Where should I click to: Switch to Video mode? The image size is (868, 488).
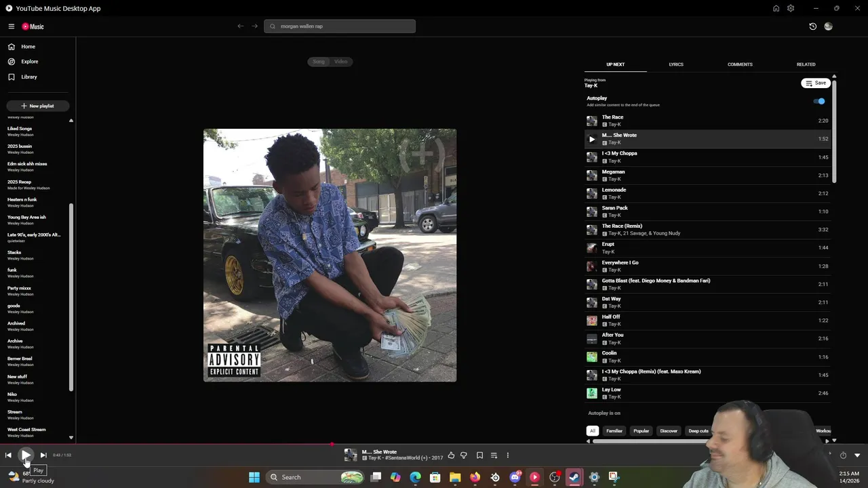(x=340, y=62)
